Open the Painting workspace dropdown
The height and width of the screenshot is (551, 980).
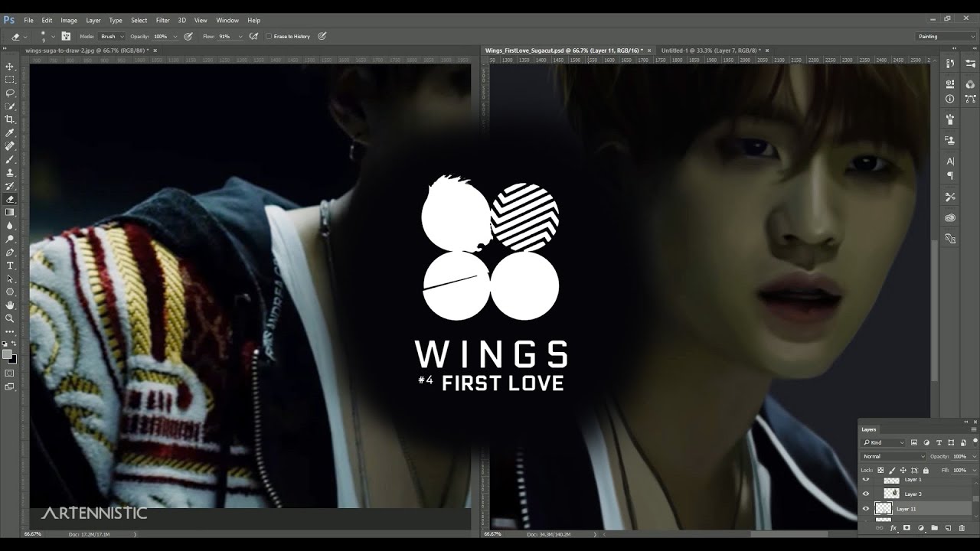[x=946, y=36]
